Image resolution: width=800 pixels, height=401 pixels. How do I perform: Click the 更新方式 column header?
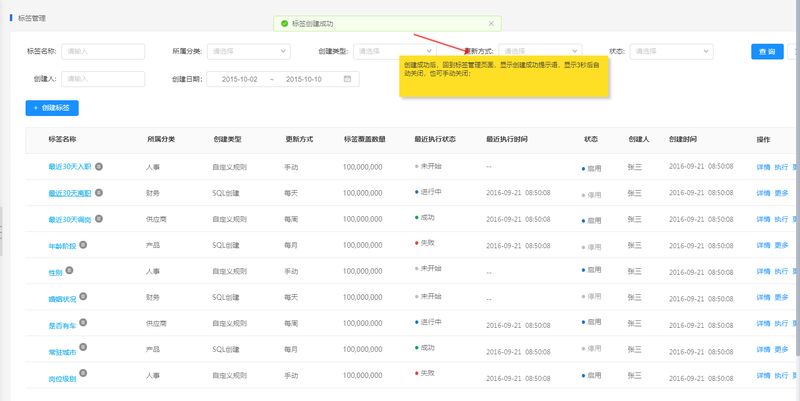(299, 139)
